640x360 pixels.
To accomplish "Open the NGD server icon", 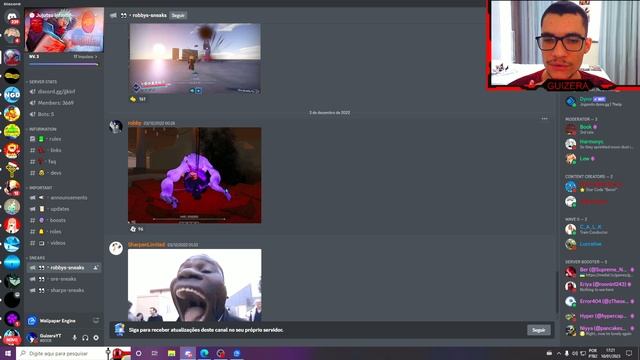I will point(12,95).
